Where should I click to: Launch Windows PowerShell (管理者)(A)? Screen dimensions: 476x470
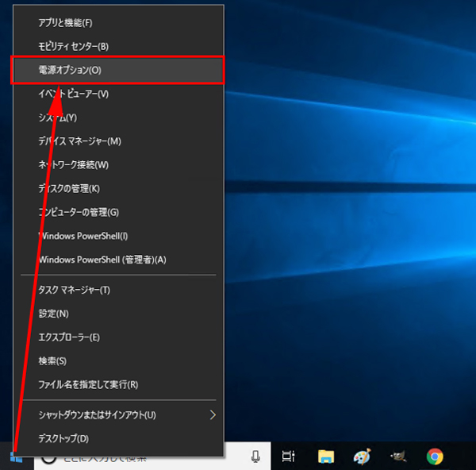[118, 260]
